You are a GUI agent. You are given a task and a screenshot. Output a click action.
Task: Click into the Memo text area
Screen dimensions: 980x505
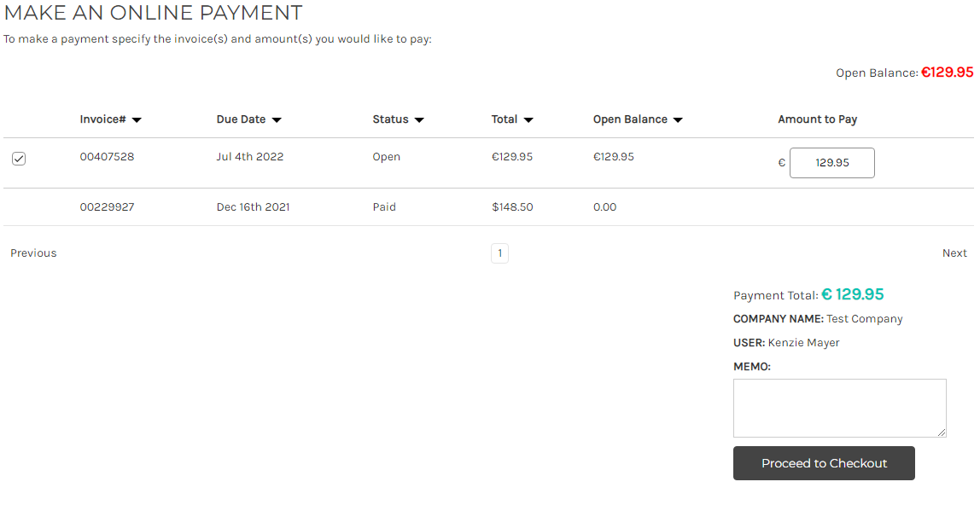(x=839, y=408)
